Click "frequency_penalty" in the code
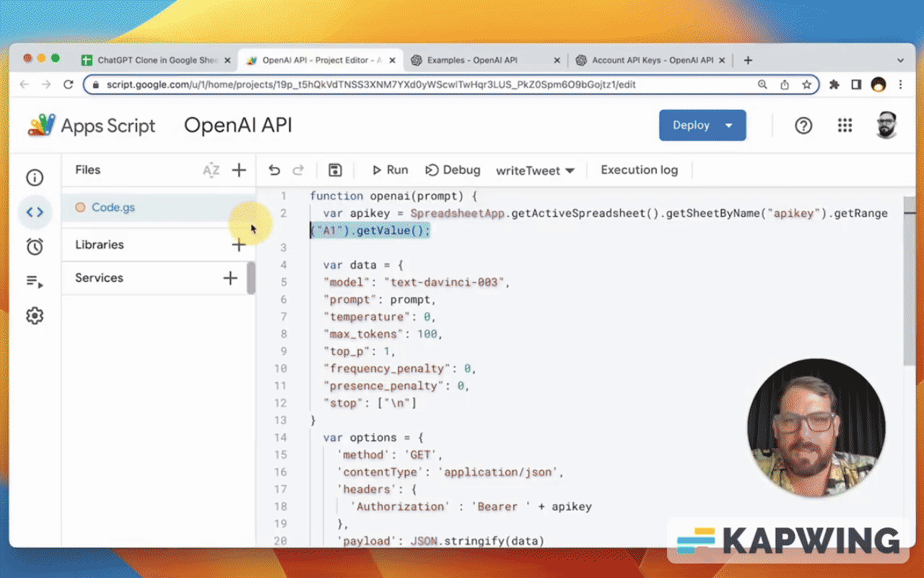This screenshot has width=924, height=578. click(x=387, y=369)
